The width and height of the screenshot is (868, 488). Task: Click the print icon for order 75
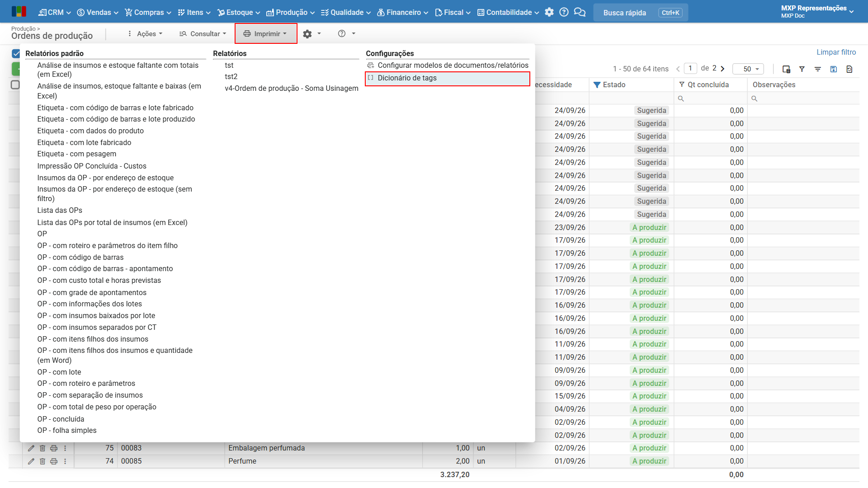(54, 448)
